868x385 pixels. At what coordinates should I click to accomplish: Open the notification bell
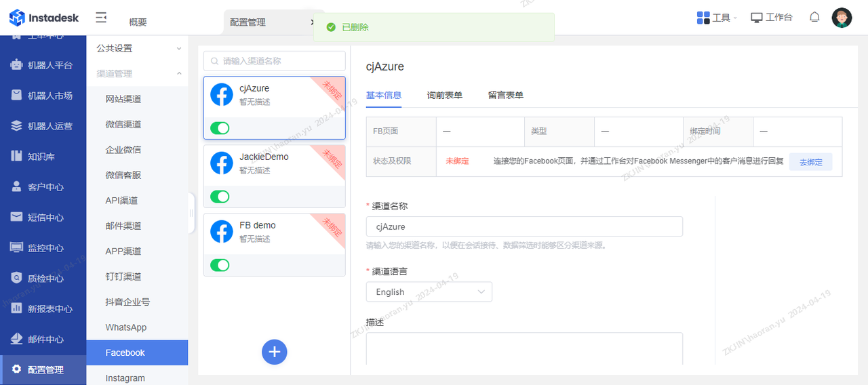pos(814,18)
